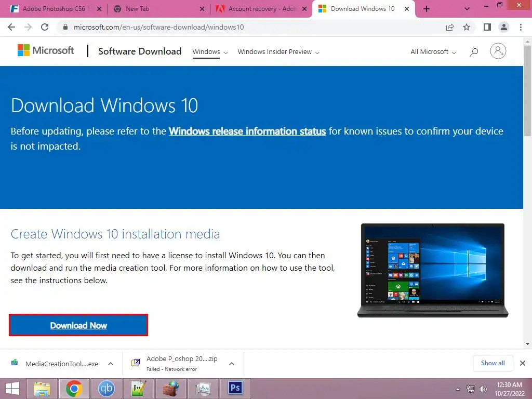Open the Windows release information status link
This screenshot has height=399, width=532.
pos(247,131)
